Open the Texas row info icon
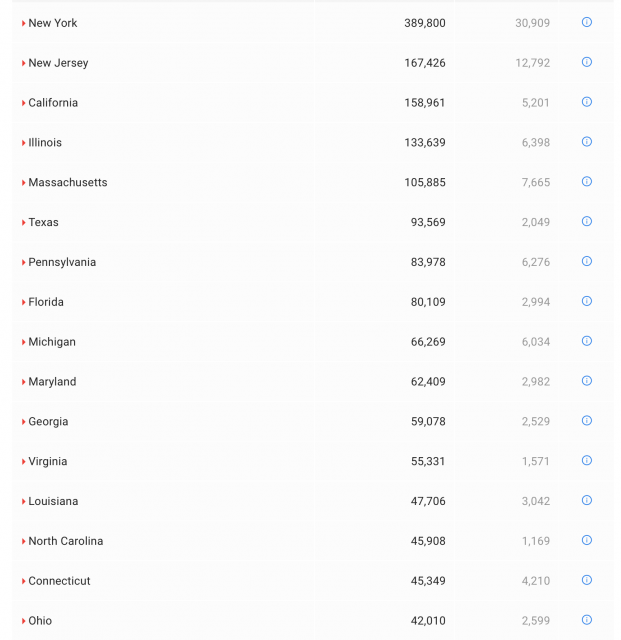This screenshot has height=640, width=621. point(587,222)
